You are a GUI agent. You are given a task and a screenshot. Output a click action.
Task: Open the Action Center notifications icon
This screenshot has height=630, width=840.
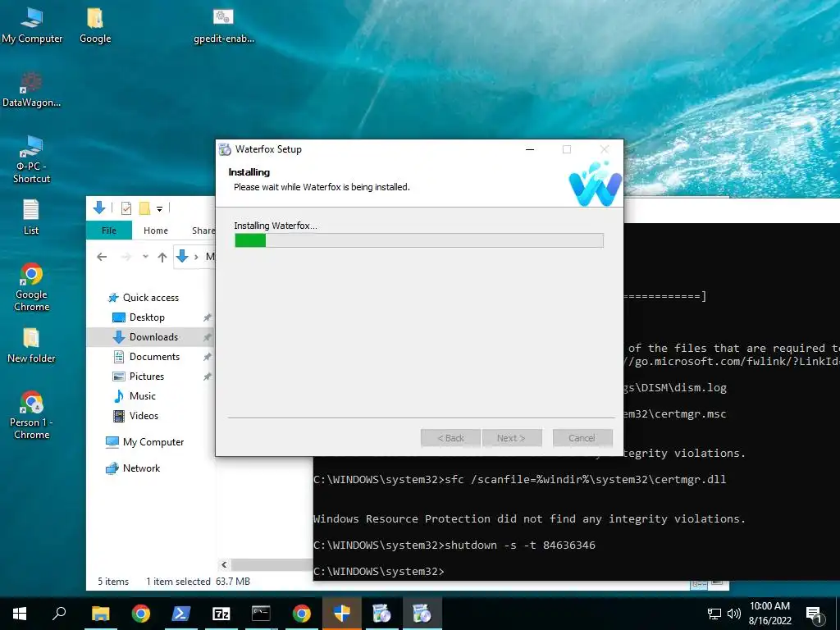[x=814, y=614]
